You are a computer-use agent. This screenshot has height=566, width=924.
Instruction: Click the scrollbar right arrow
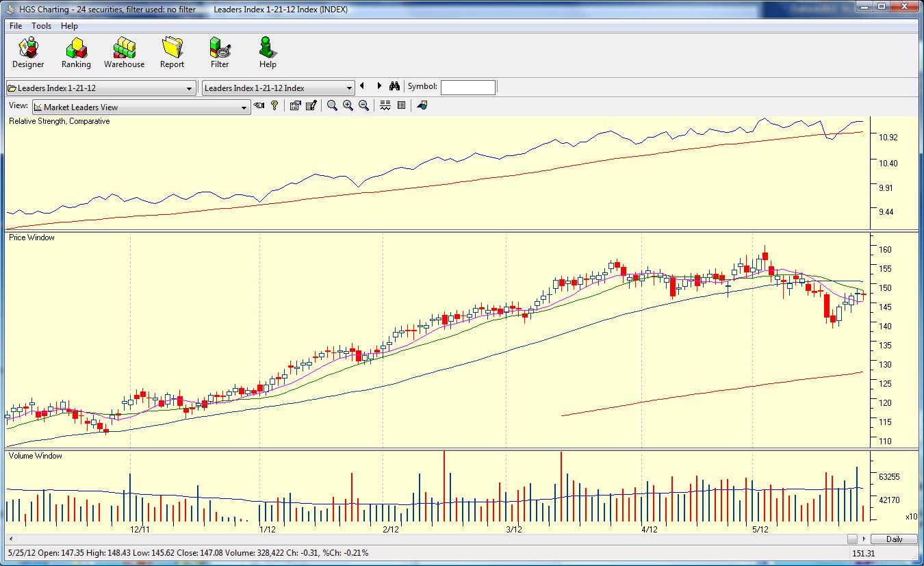[863, 539]
